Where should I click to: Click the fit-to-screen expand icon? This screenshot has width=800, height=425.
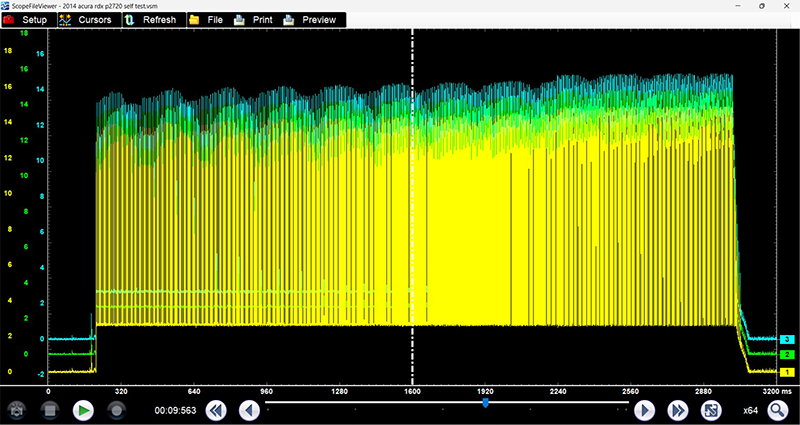coord(711,410)
